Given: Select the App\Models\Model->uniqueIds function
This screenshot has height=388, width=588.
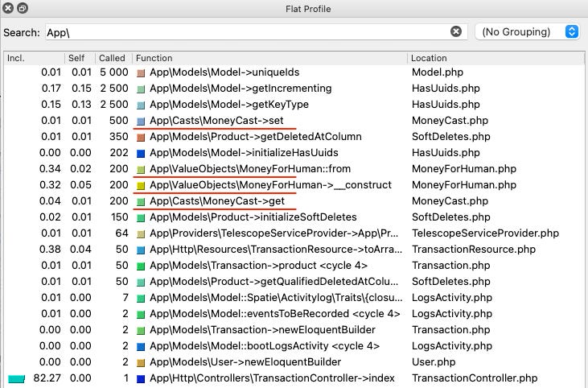Looking at the screenshot, I should point(224,72).
